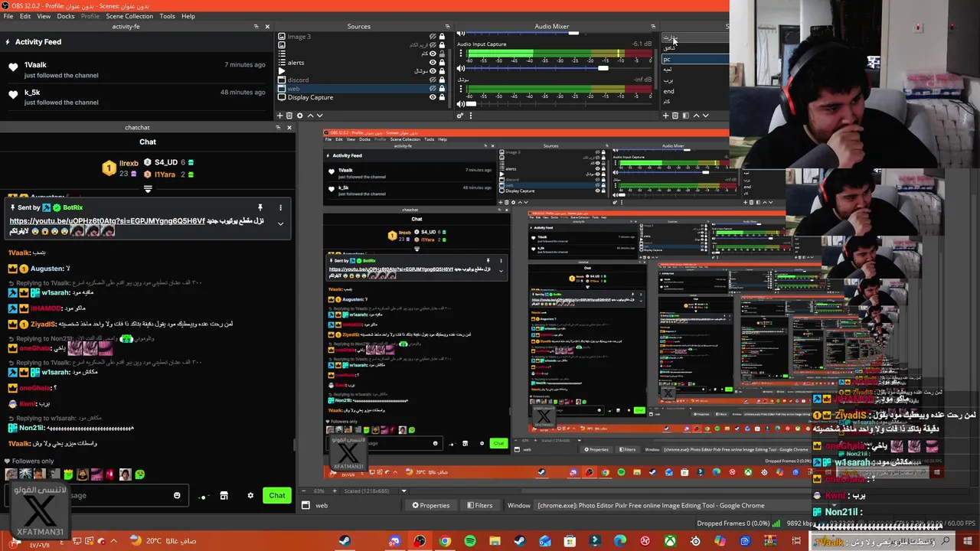
Task: Adjust the second mixer channel volume slider
Action: pyautogui.click(x=558, y=103)
